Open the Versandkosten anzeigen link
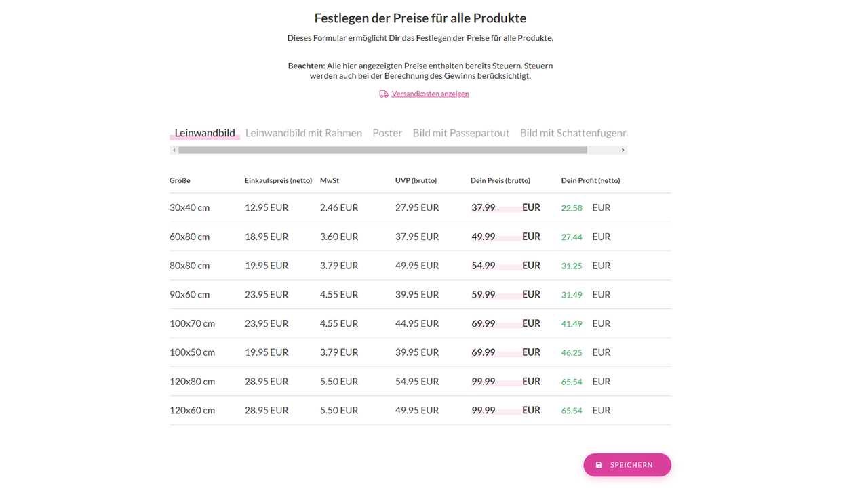Viewport: 868px width, 488px height. coord(430,94)
